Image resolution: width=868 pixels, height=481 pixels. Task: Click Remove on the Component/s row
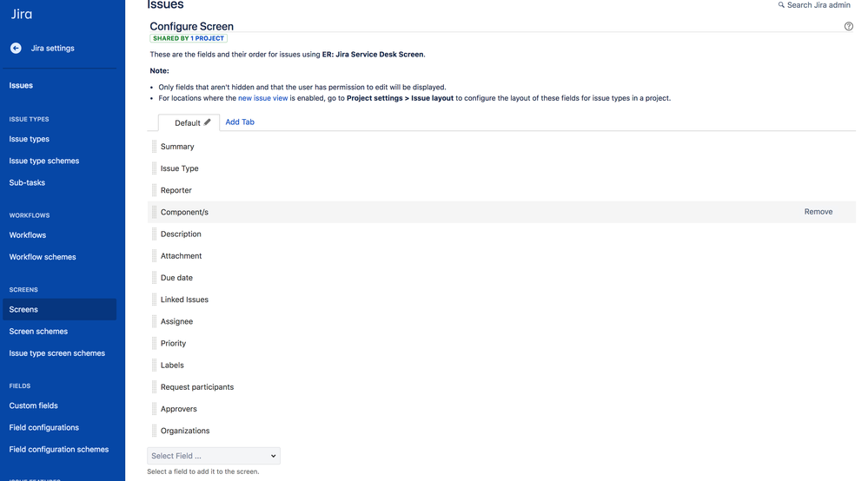818,212
